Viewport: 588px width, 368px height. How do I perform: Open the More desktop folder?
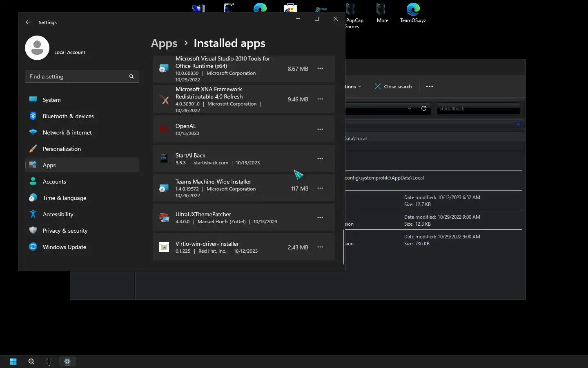[x=383, y=13]
